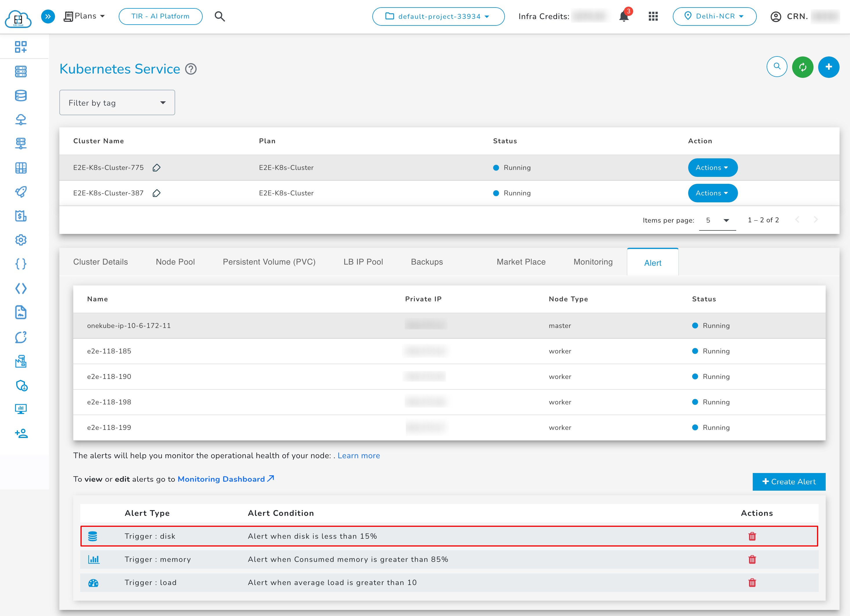Viewport: 850px width, 616px height.
Task: Switch to Cluster Details tab
Action: tap(100, 262)
